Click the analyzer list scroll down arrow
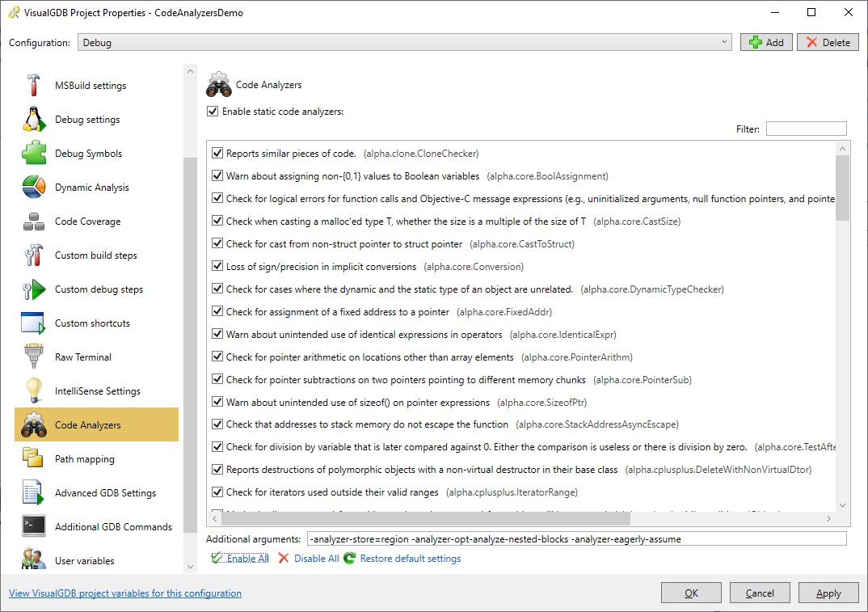 pos(842,505)
